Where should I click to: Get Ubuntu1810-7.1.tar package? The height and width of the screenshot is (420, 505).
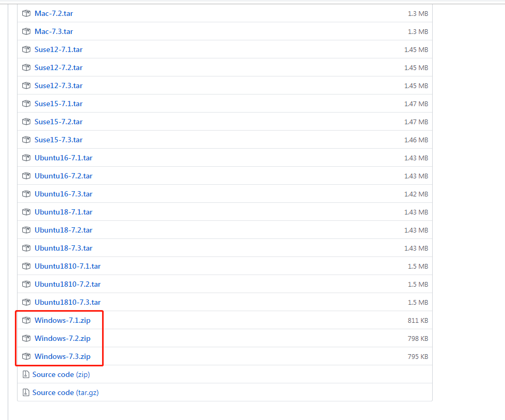click(x=68, y=266)
